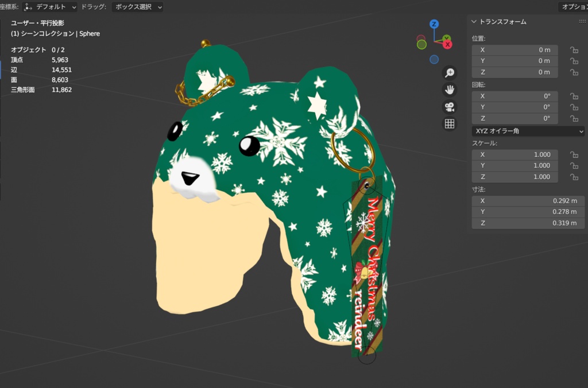Click the dimension Z field 0.319 m
The height and width of the screenshot is (388, 588).
528,223
